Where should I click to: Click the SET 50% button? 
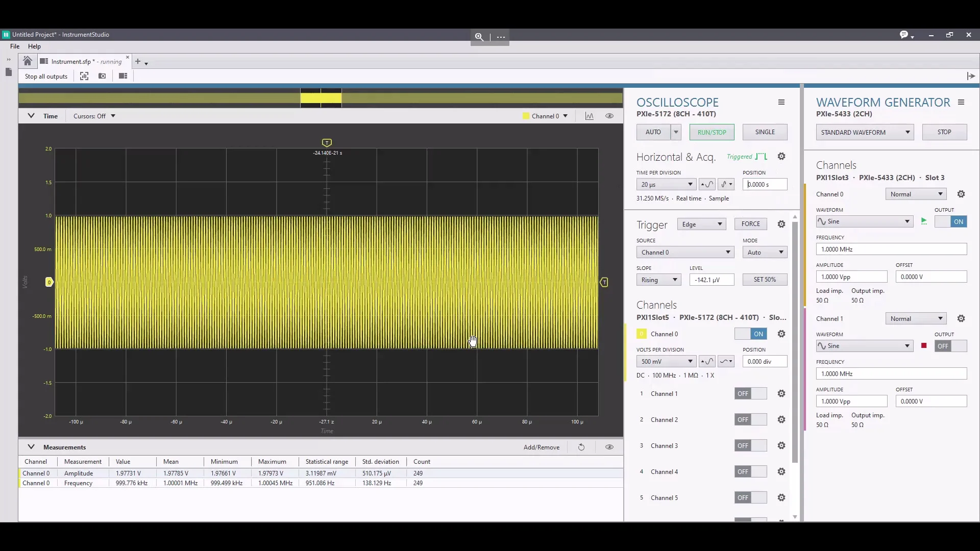click(x=765, y=280)
